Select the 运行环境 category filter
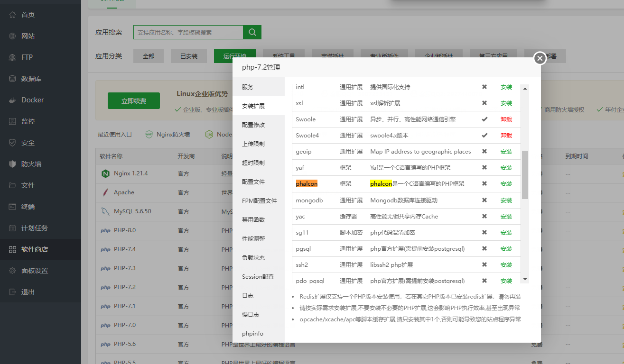The width and height of the screenshot is (624, 364). point(235,56)
